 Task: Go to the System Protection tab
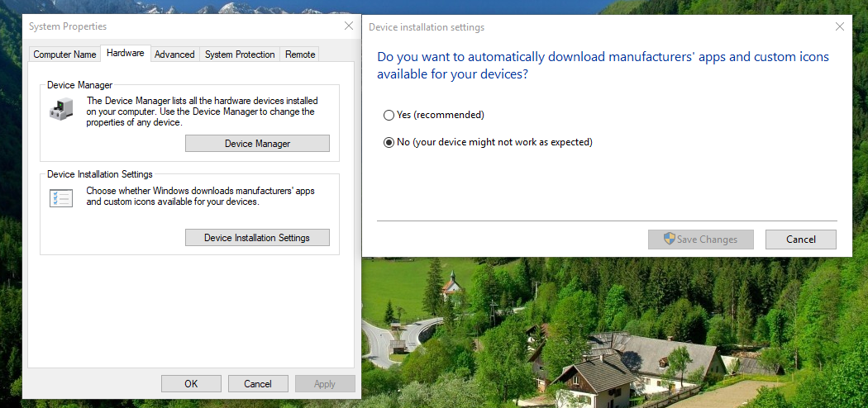[240, 55]
